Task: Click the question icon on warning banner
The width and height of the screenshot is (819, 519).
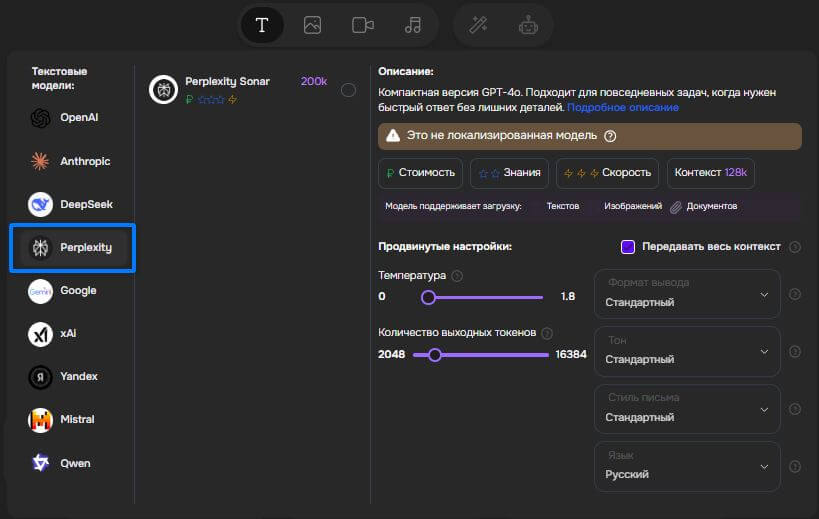Action: click(x=610, y=136)
